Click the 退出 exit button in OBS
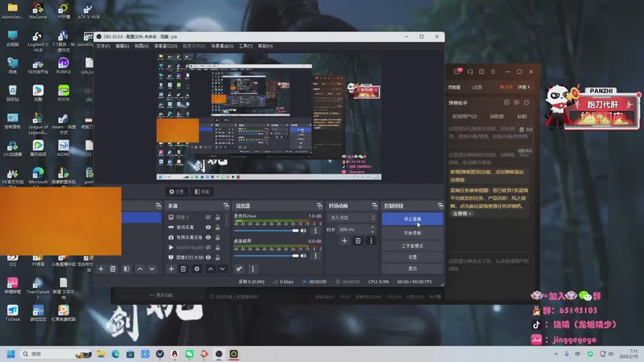644x362 pixels. pyautogui.click(x=412, y=269)
